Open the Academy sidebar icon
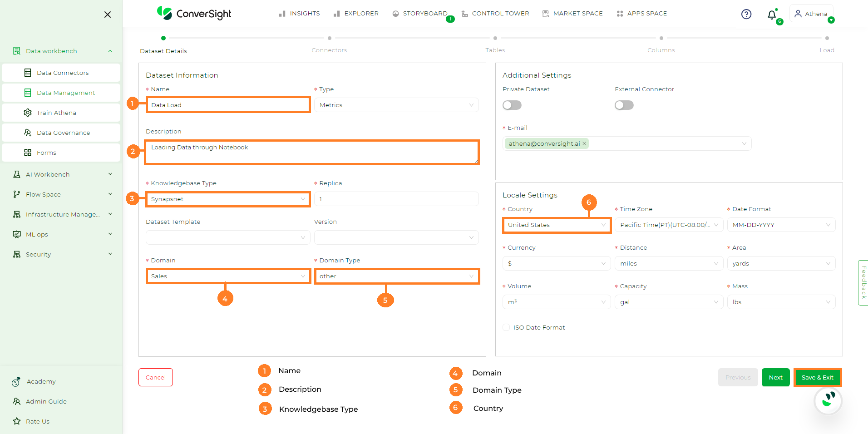 coord(16,382)
